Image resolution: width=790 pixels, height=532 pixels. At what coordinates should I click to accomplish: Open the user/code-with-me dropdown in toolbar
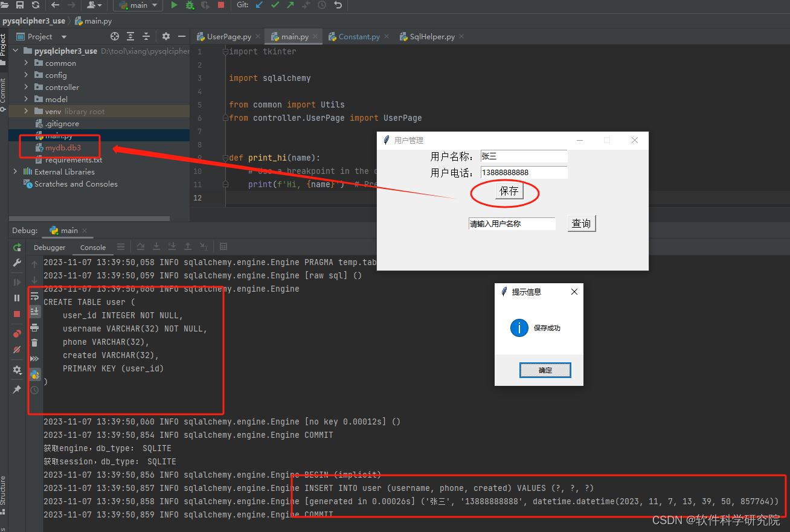click(x=95, y=5)
